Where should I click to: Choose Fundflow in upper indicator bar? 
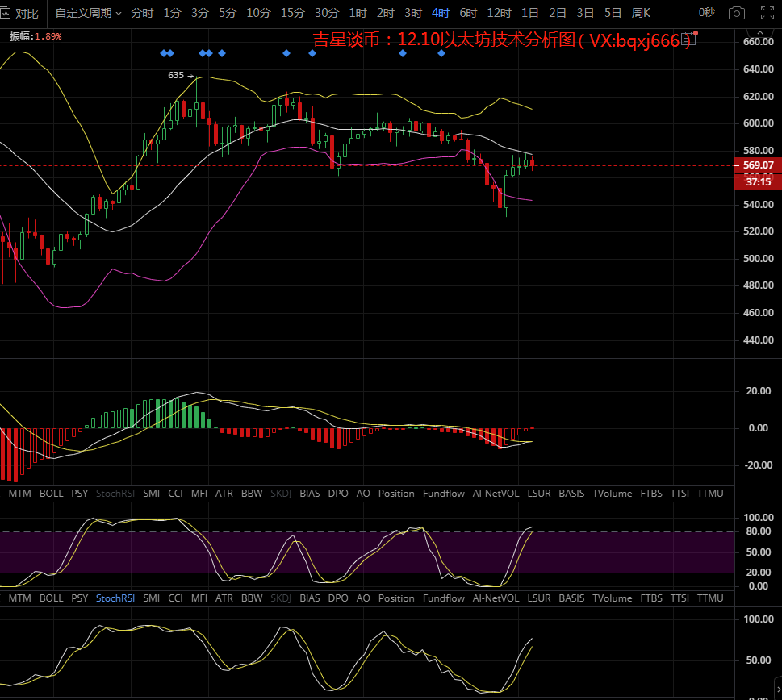tap(444, 493)
